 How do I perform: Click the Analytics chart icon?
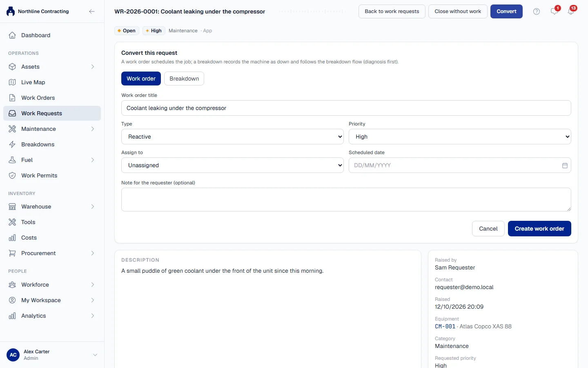[x=12, y=316]
